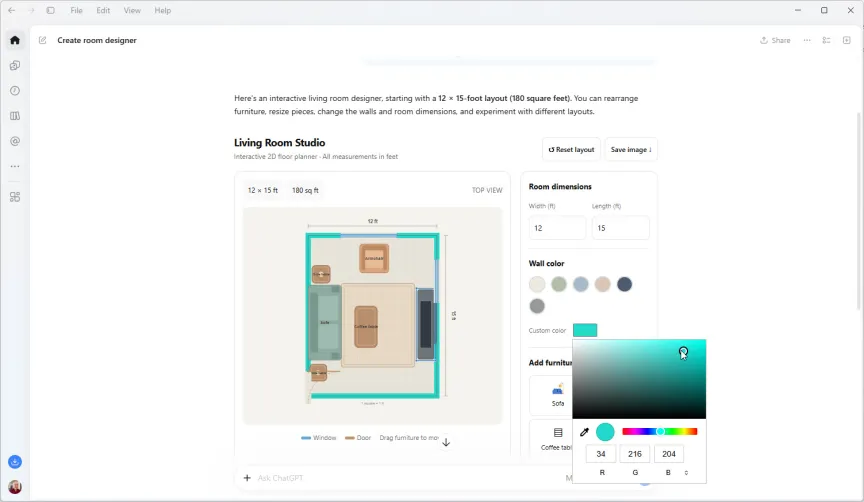
Task: Open the Help menu
Action: 163,10
